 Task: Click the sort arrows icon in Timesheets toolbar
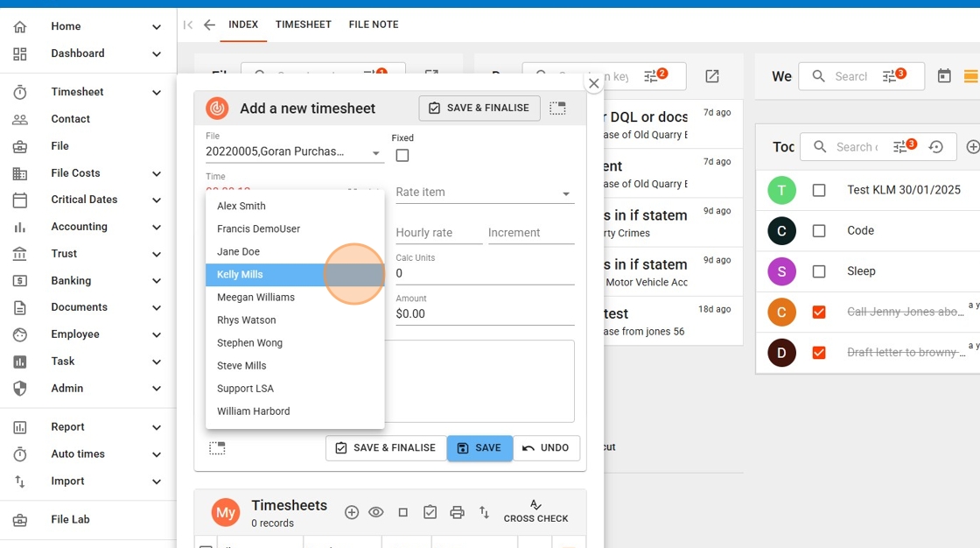click(x=485, y=512)
